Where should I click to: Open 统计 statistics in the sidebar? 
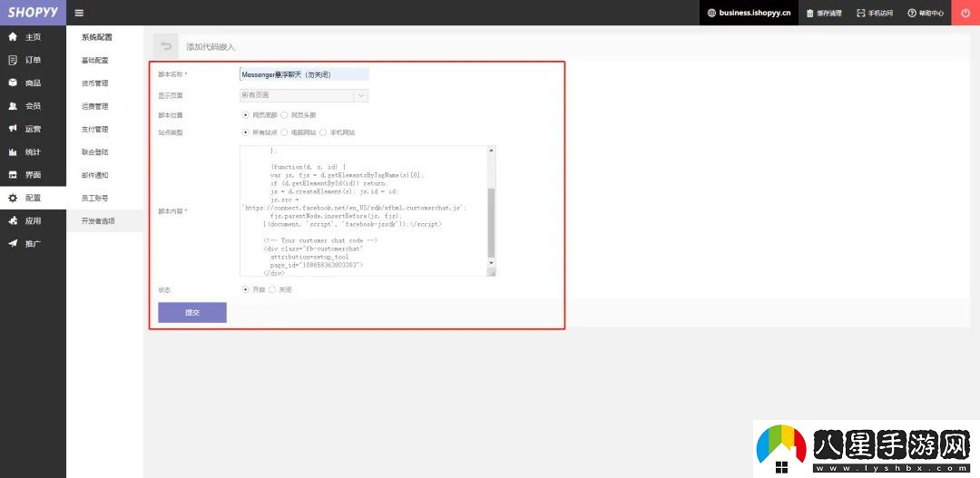(x=33, y=151)
